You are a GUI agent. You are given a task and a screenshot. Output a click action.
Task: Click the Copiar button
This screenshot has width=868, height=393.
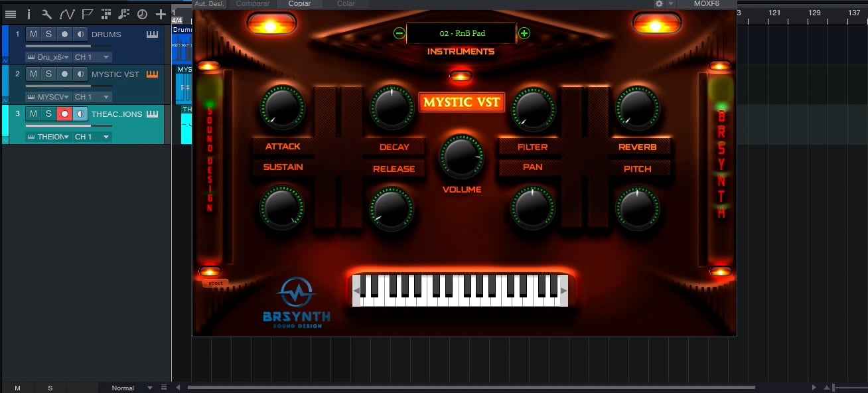click(x=299, y=4)
